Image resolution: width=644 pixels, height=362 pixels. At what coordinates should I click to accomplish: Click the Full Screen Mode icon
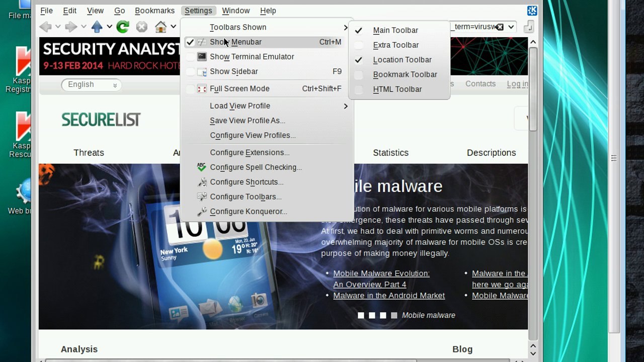pos(202,88)
